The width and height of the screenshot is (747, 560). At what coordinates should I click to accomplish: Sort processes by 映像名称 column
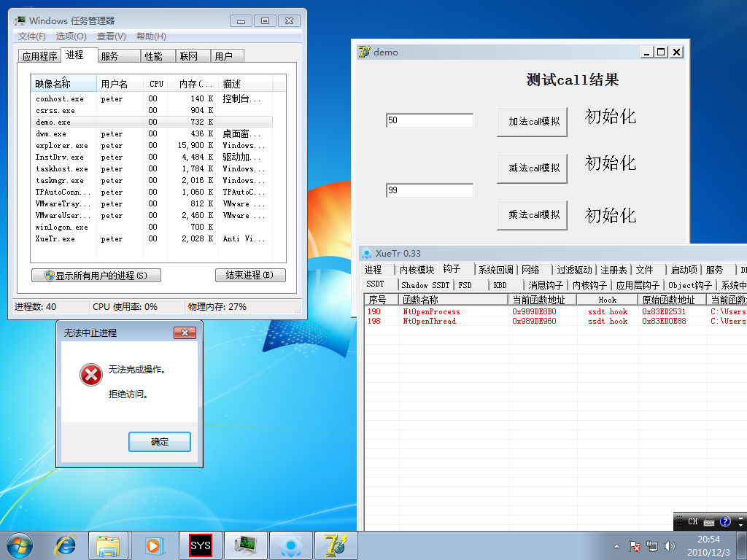click(x=64, y=84)
